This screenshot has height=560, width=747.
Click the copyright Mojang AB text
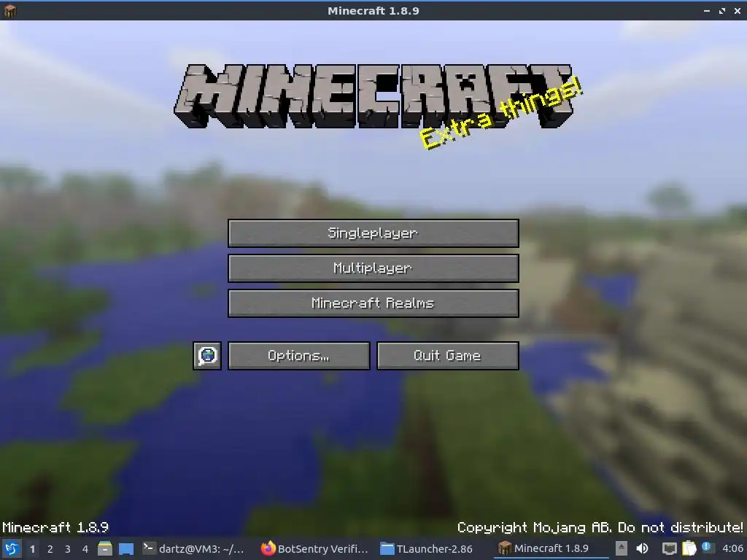click(x=600, y=528)
